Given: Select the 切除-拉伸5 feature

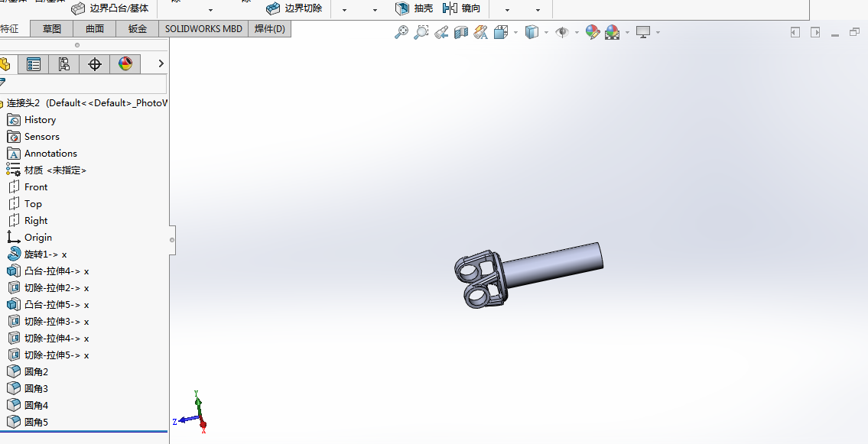Looking at the screenshot, I should (x=48, y=355).
